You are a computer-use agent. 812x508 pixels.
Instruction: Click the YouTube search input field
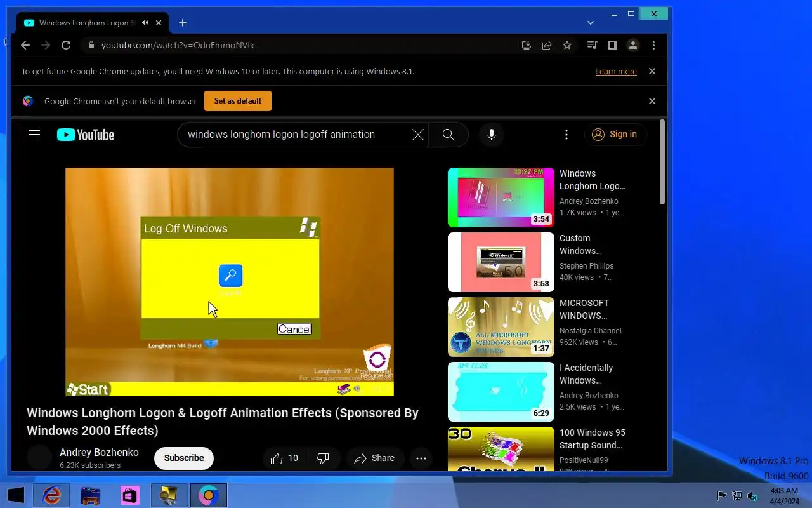pyautogui.click(x=297, y=135)
